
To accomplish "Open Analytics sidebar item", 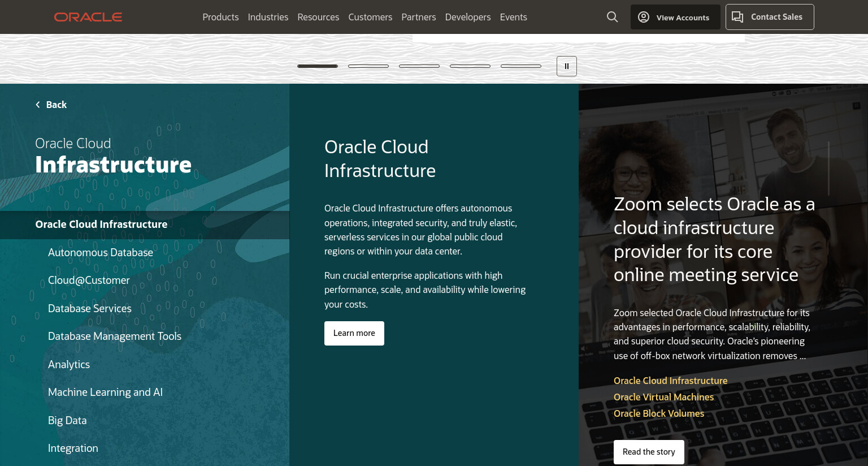I will click(69, 365).
